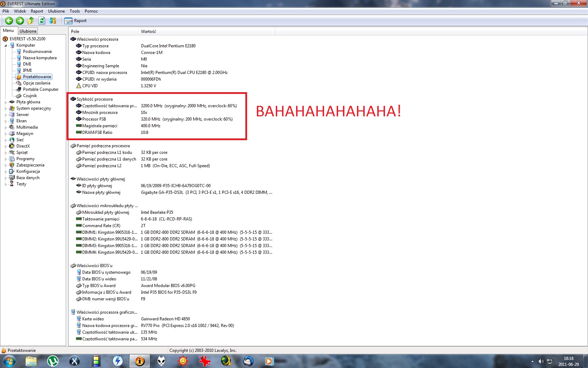588x368 pixels.
Task: Click the Windows Start orb
Action: click(x=9, y=361)
